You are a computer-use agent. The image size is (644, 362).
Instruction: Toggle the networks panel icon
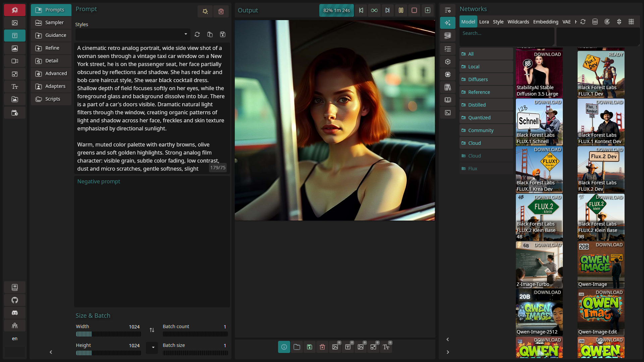[x=448, y=23]
